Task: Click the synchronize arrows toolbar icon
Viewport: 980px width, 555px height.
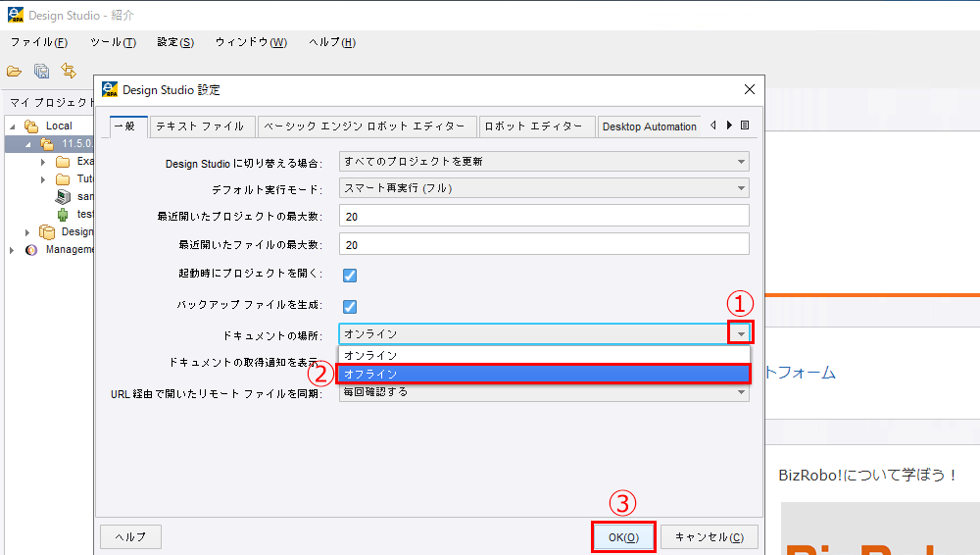Action: [69, 71]
